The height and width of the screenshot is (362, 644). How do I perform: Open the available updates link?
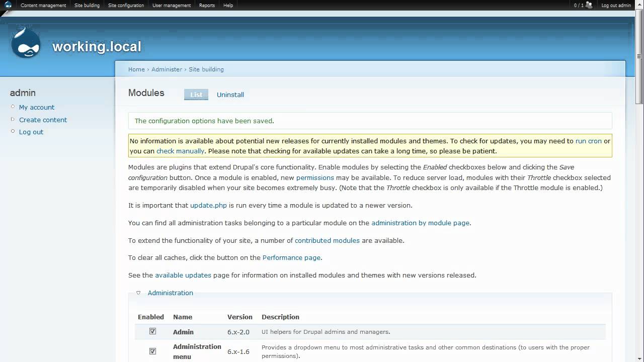point(183,276)
